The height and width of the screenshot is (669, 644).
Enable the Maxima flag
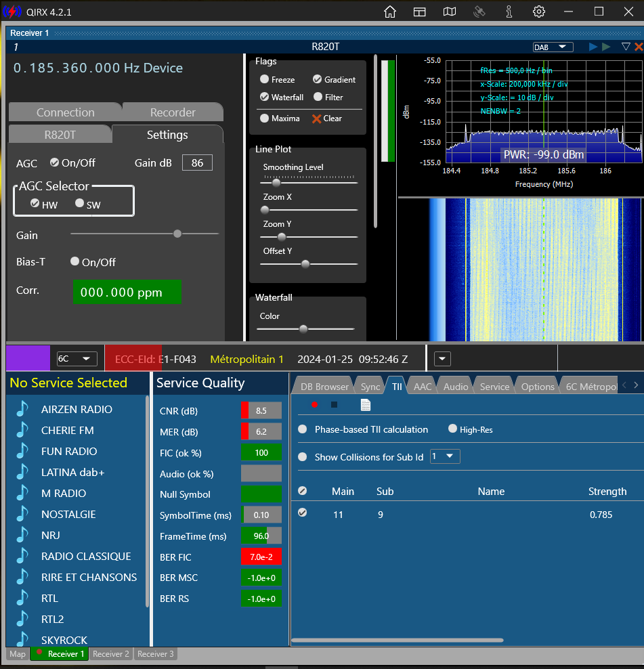click(x=264, y=118)
